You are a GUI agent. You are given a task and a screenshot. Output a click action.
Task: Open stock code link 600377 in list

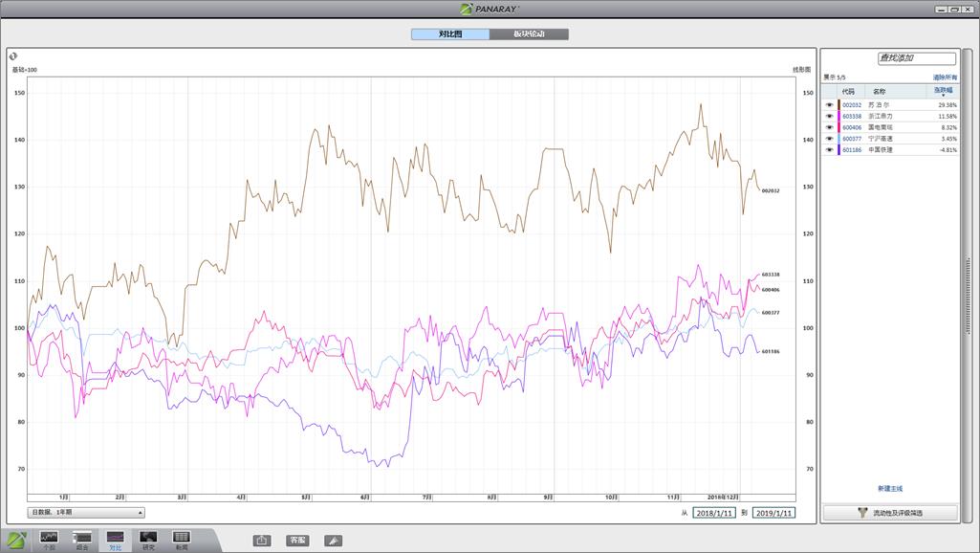(851, 139)
